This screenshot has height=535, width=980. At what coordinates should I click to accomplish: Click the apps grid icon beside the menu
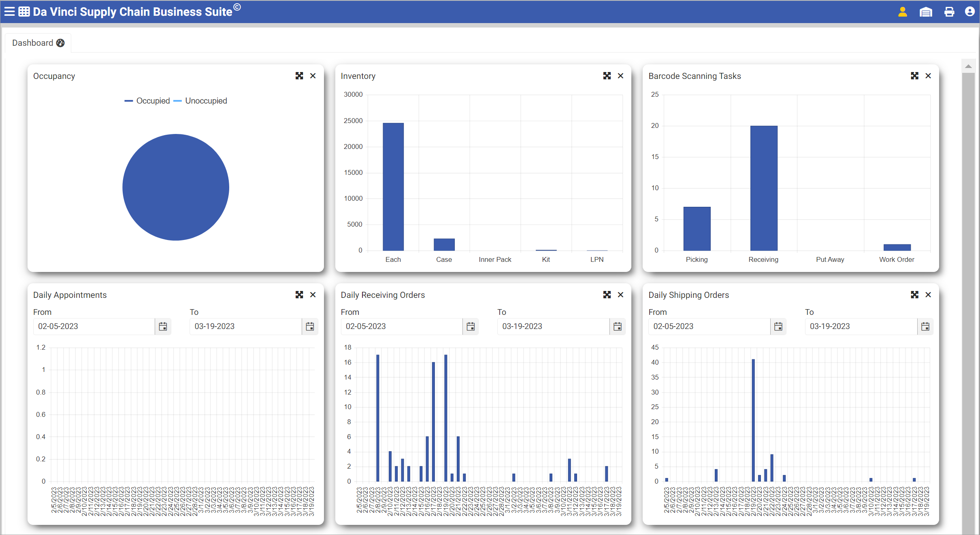pyautogui.click(x=23, y=11)
